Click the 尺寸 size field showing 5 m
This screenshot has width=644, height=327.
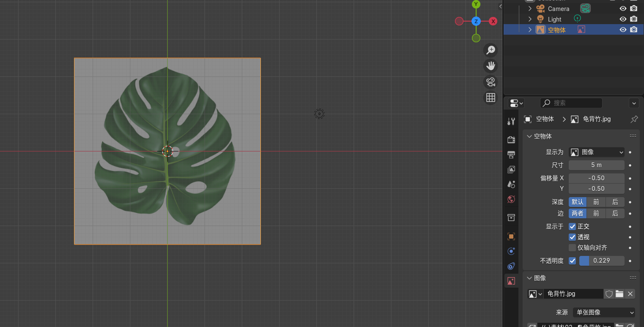click(596, 165)
